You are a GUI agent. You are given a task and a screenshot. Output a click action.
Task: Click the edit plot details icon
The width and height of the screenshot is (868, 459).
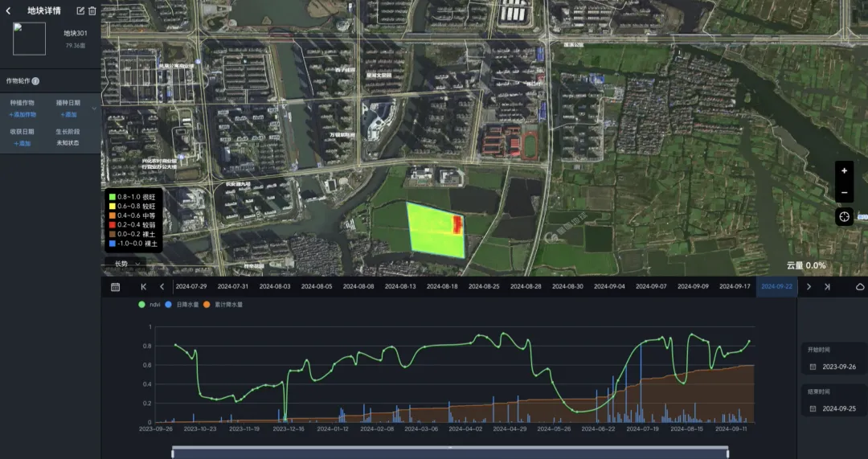pyautogui.click(x=80, y=11)
